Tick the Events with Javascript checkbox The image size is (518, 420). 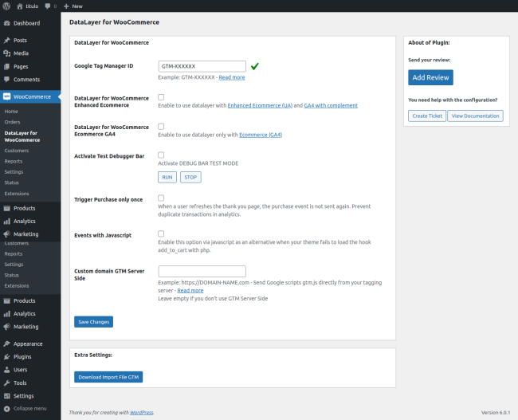161,234
